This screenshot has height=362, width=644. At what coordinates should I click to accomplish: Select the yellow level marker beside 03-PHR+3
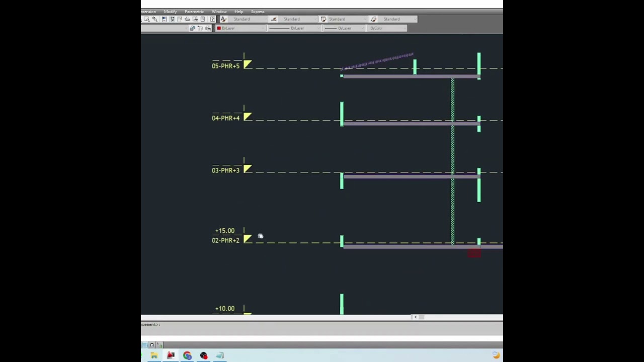(248, 169)
